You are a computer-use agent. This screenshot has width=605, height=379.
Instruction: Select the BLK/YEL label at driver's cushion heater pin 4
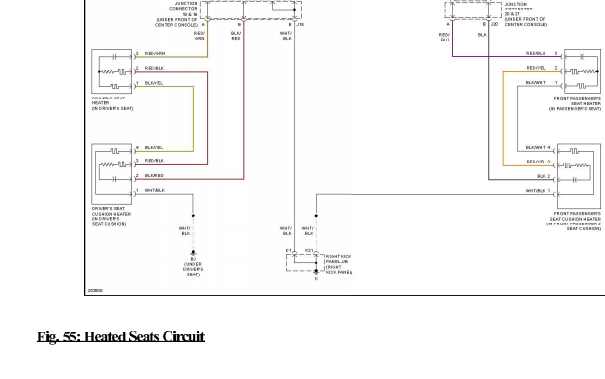point(154,147)
